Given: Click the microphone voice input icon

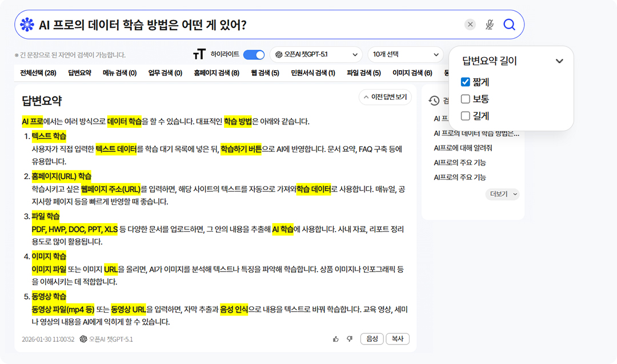Looking at the screenshot, I should (490, 25).
